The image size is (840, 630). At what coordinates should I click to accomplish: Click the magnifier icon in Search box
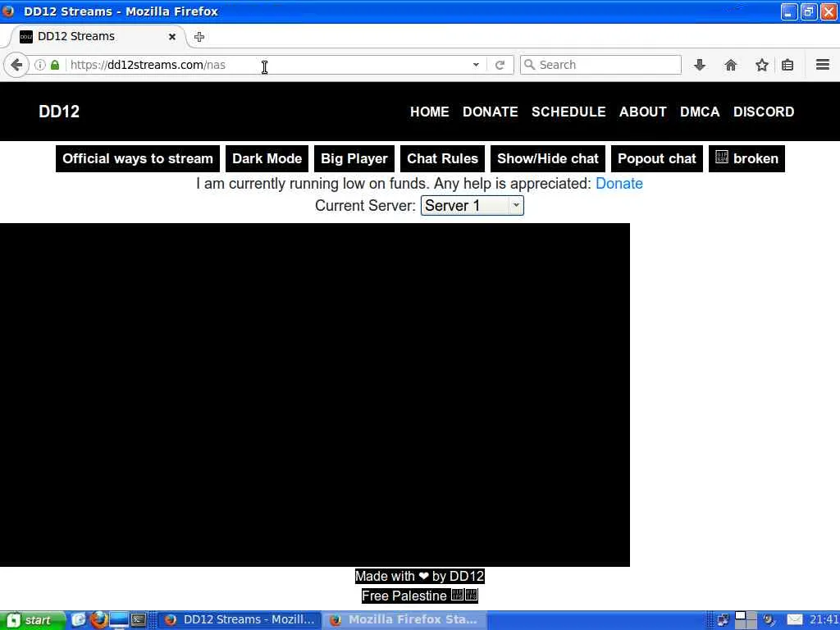pyautogui.click(x=529, y=65)
